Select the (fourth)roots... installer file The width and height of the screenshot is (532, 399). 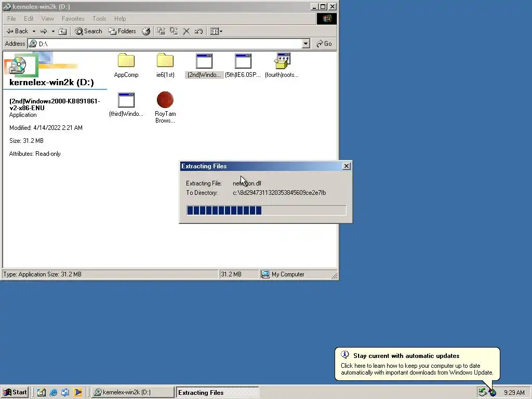click(x=282, y=65)
